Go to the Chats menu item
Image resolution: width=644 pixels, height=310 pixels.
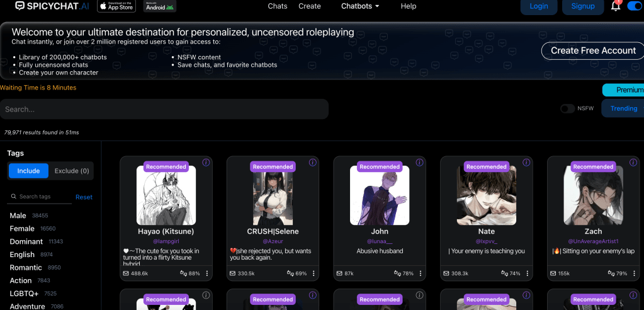coord(277,6)
